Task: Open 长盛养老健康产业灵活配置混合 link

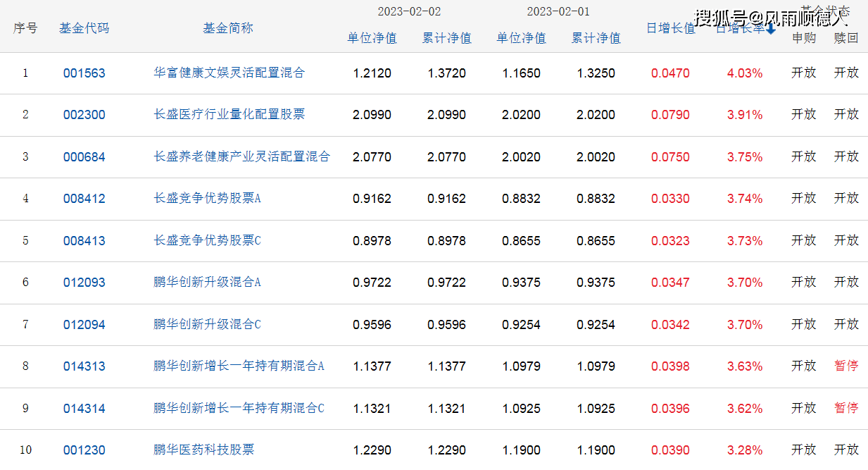Action: pos(241,156)
